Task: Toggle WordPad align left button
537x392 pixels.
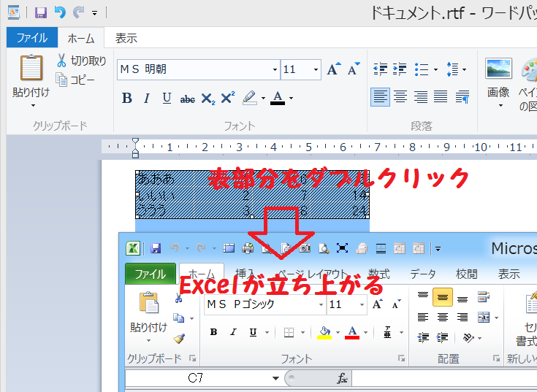Action: [x=380, y=97]
